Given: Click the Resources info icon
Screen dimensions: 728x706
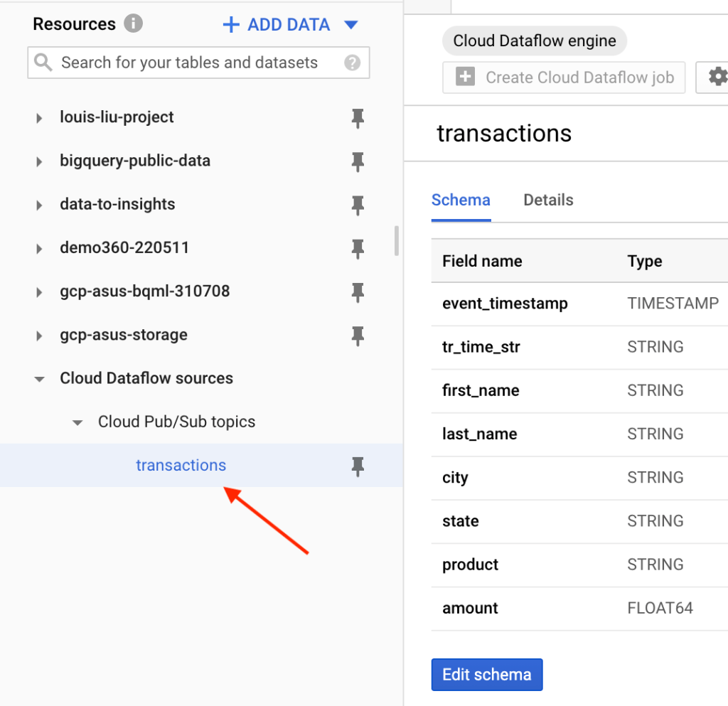Looking at the screenshot, I should coord(133,23).
